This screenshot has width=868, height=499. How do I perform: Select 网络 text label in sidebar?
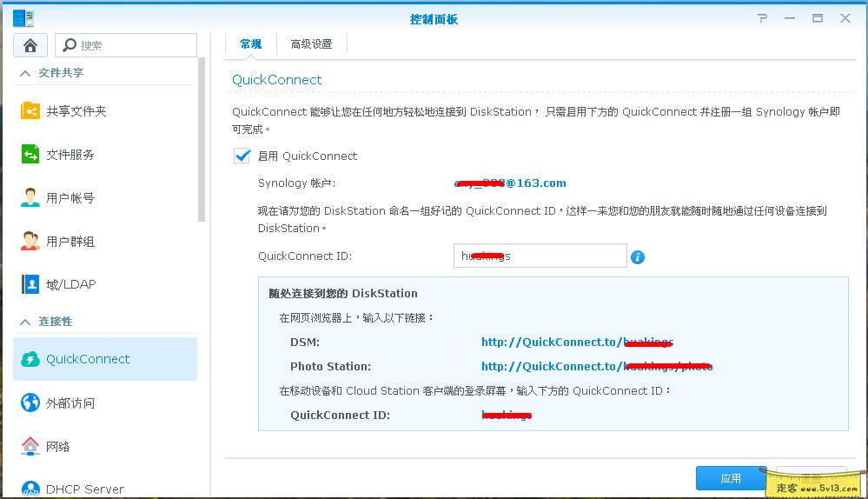point(58,446)
